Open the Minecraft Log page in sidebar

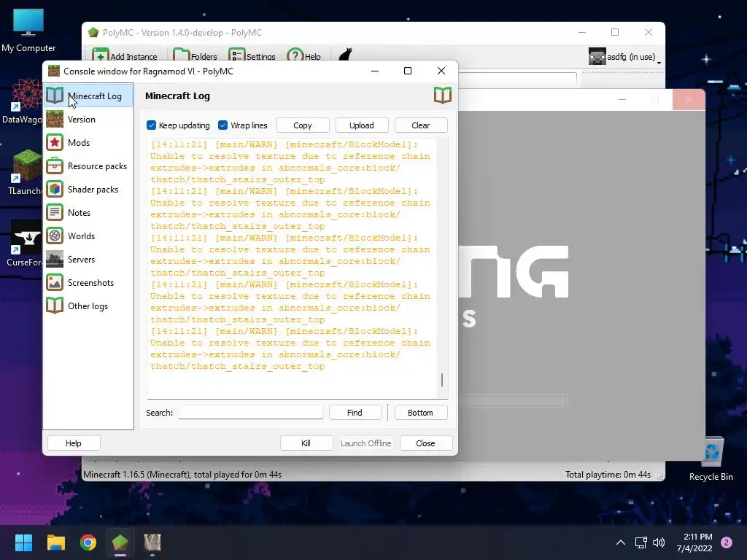(88, 96)
